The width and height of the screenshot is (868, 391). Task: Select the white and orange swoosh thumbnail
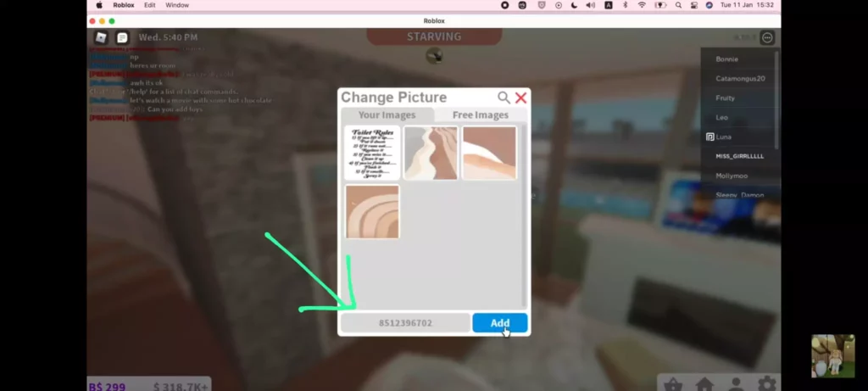(x=489, y=153)
